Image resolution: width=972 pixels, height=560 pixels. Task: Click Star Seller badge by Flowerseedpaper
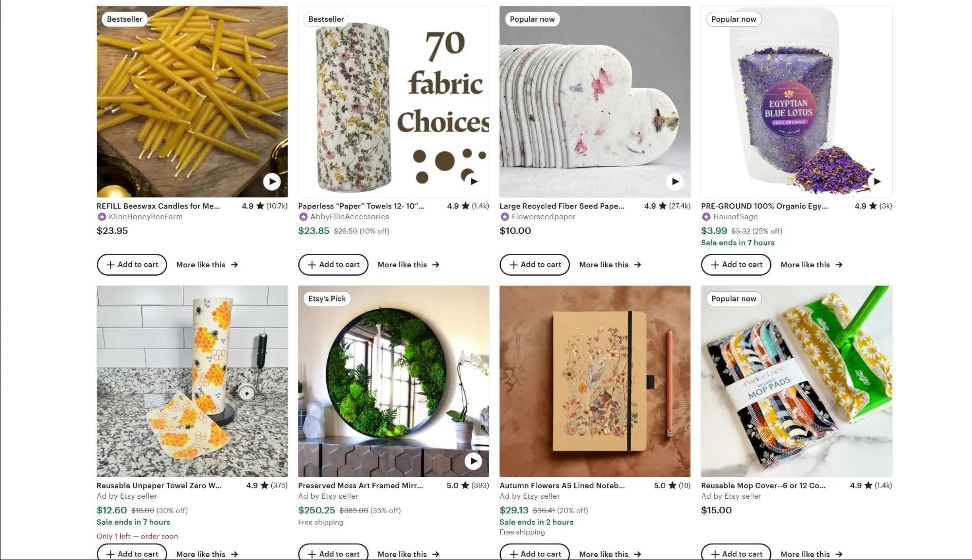(x=505, y=217)
